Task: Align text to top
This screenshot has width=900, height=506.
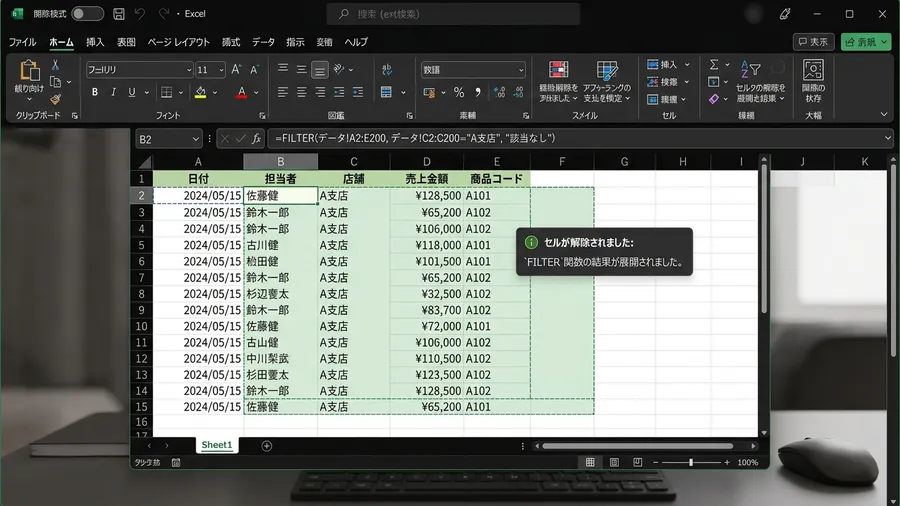Action: 283,69
